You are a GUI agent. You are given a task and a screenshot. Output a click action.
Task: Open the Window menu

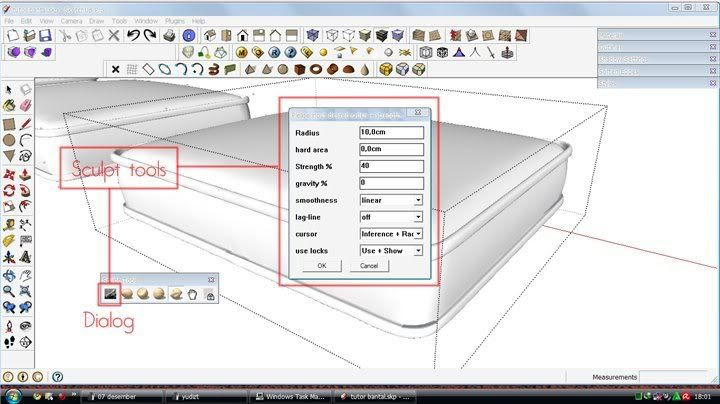[146, 21]
